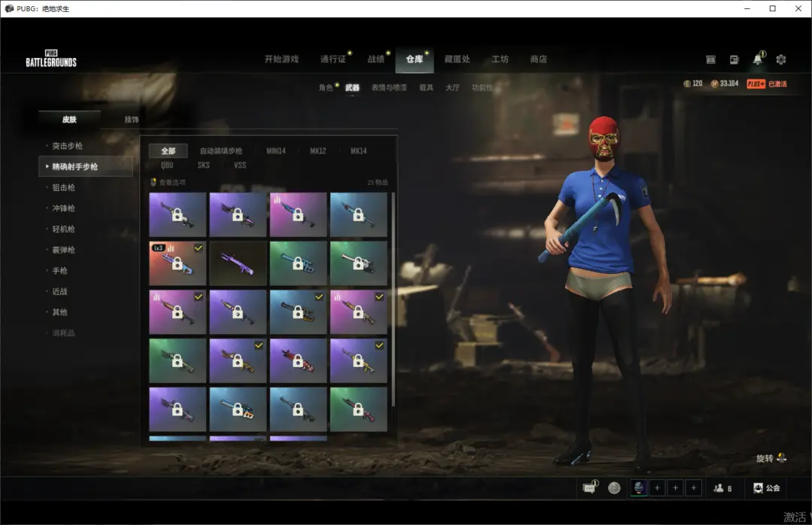Click the PUBG BATTLEGROUNDS logo
The height and width of the screenshot is (525, 812).
click(51, 59)
